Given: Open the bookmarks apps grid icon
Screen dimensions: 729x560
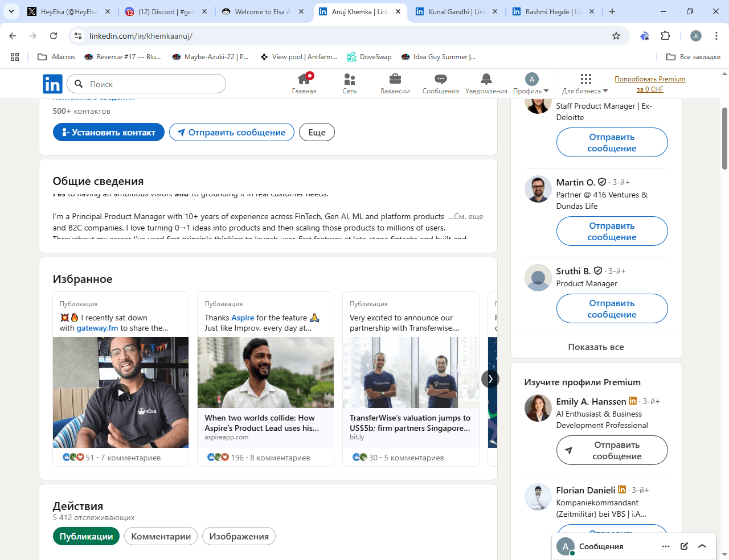Looking at the screenshot, I should [x=15, y=57].
